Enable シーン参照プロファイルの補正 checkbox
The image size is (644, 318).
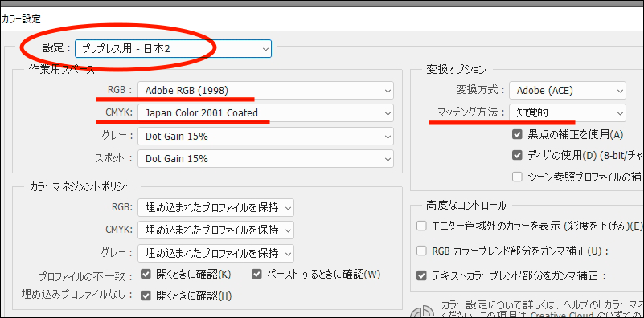pos(517,177)
